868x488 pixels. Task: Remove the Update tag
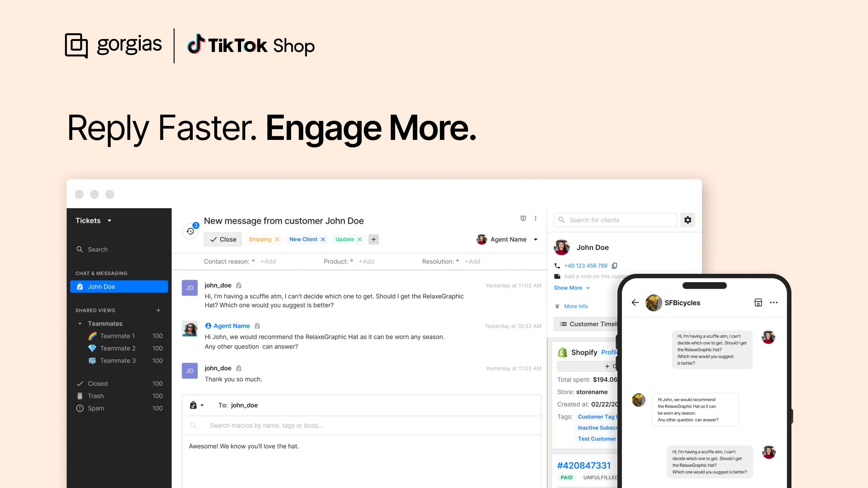click(358, 239)
